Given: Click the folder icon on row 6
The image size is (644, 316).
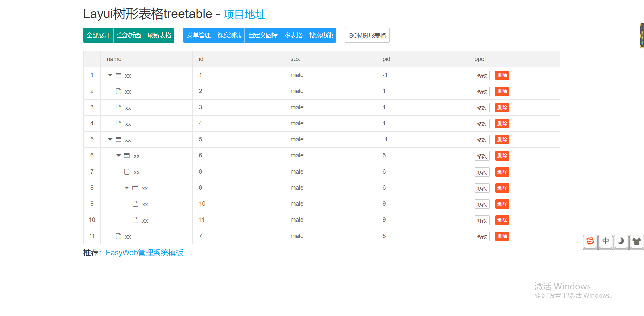Looking at the screenshot, I should [x=127, y=155].
